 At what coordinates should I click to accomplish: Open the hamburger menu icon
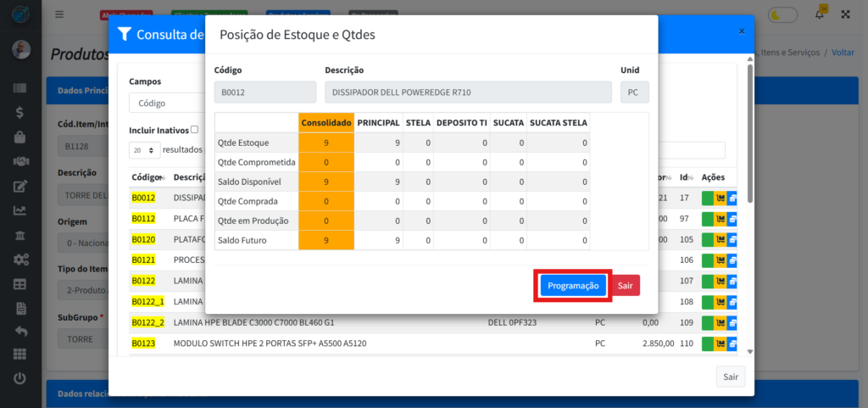[x=59, y=14]
